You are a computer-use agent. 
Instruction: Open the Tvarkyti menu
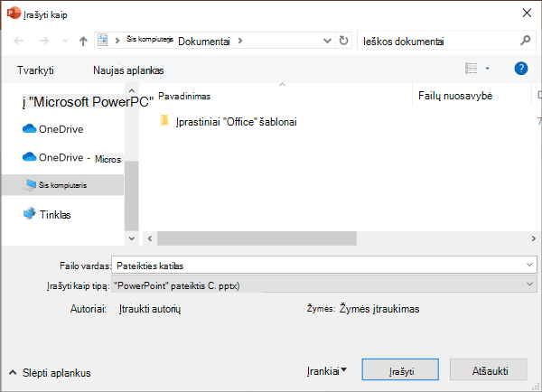tap(35, 70)
